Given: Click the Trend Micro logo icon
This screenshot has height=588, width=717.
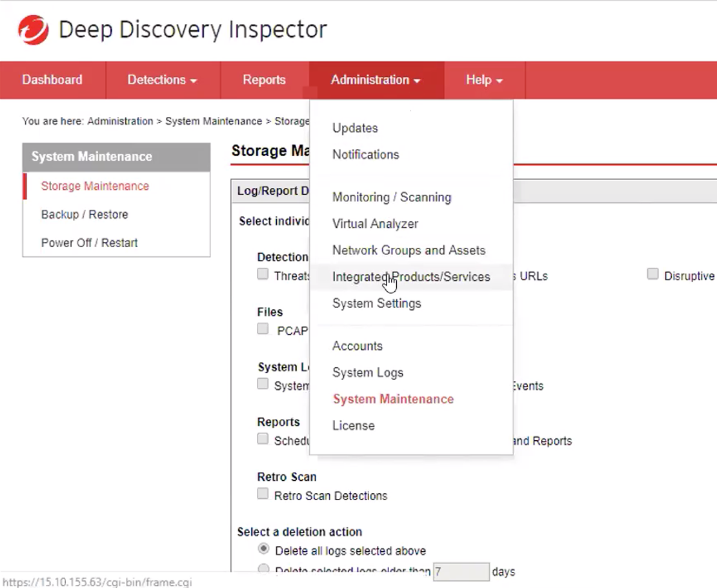Looking at the screenshot, I should pos(33,30).
